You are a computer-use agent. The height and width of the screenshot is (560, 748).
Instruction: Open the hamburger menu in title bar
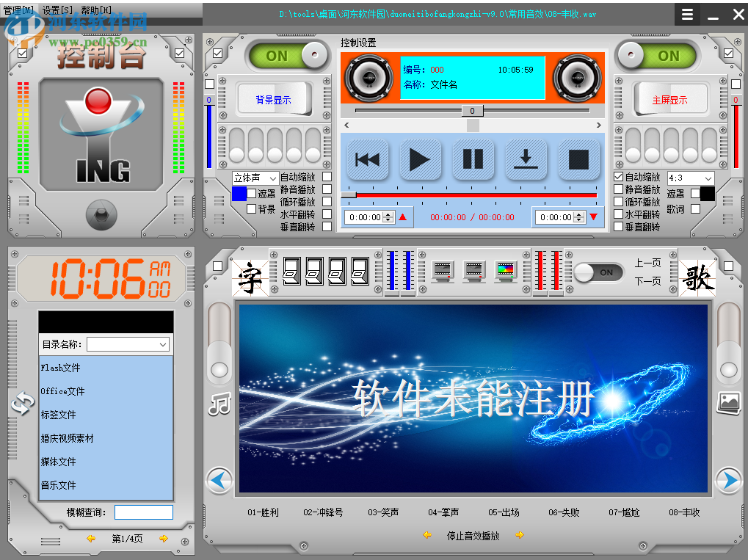[687, 14]
